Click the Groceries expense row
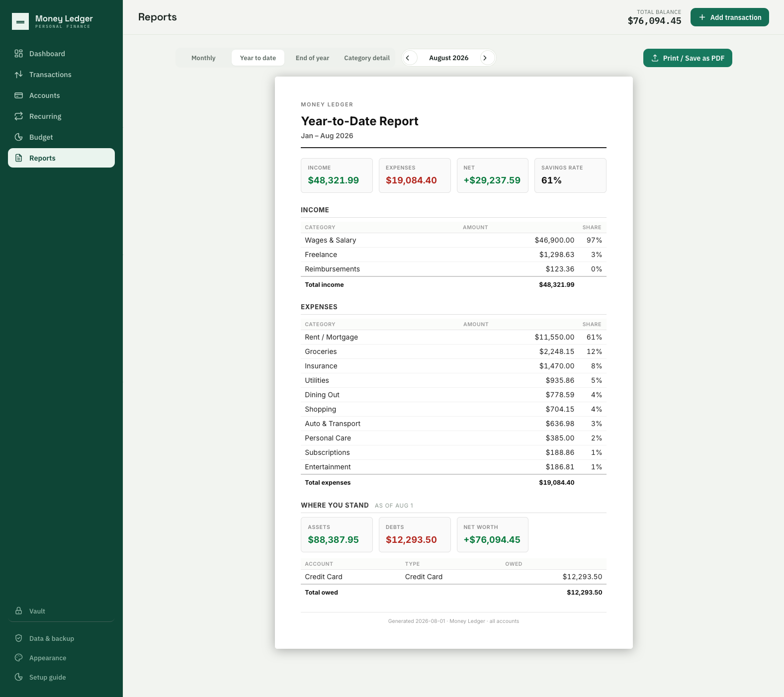This screenshot has width=784, height=697. (x=453, y=351)
